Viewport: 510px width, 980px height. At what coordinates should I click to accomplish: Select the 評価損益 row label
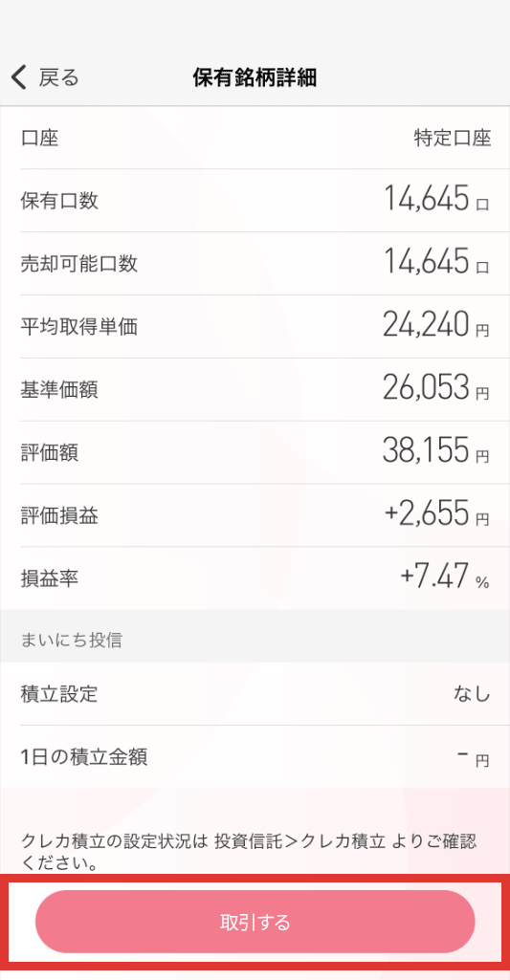point(58,515)
